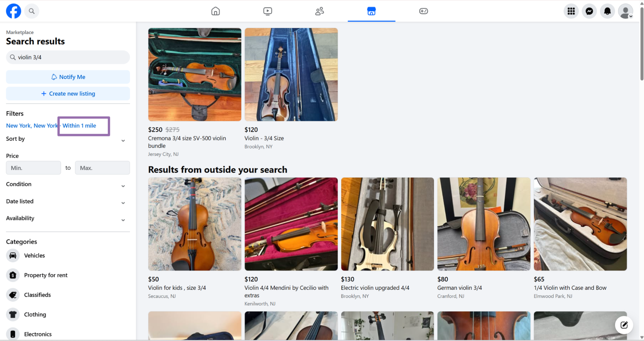
Task: Change the Within 1 mile radius filter
Action: [x=79, y=125]
